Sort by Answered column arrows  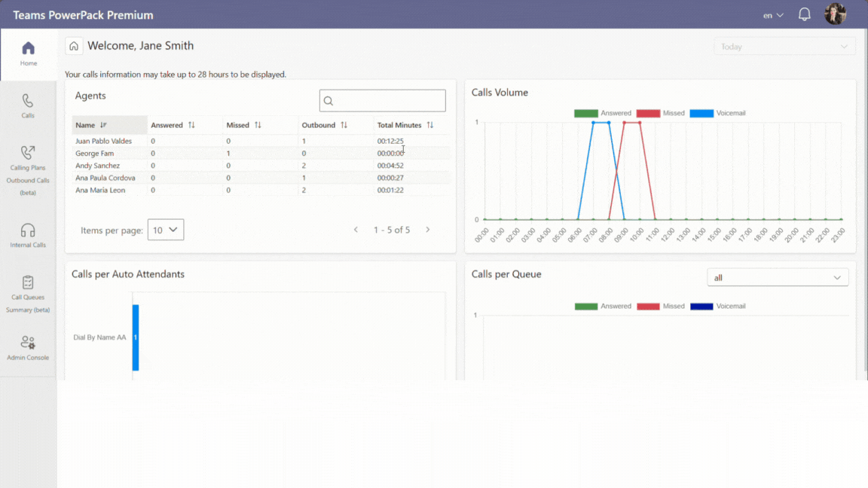[191, 125]
